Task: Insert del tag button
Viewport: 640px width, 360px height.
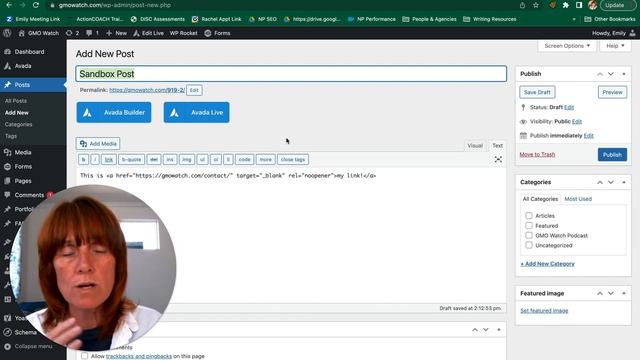Action: coord(154,160)
